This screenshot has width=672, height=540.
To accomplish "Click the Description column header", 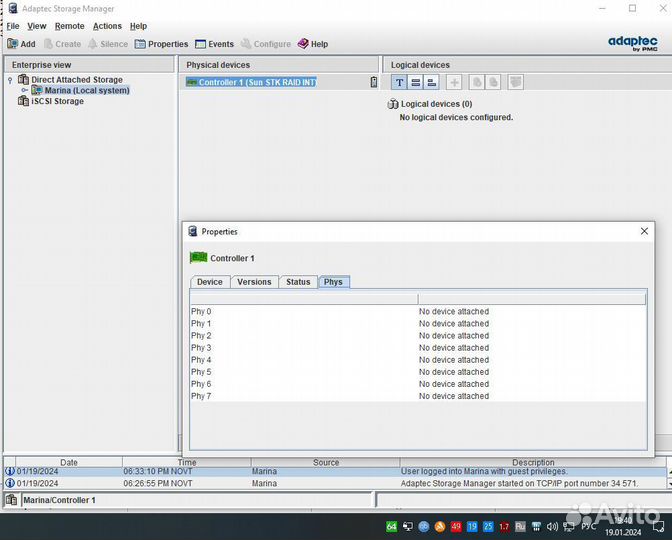I will coord(533,462).
